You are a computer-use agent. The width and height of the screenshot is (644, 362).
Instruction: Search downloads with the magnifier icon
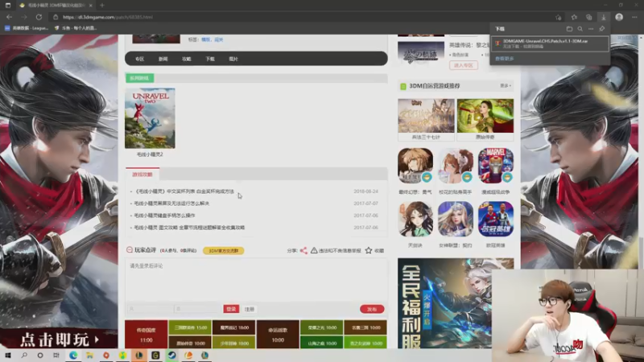point(580,29)
